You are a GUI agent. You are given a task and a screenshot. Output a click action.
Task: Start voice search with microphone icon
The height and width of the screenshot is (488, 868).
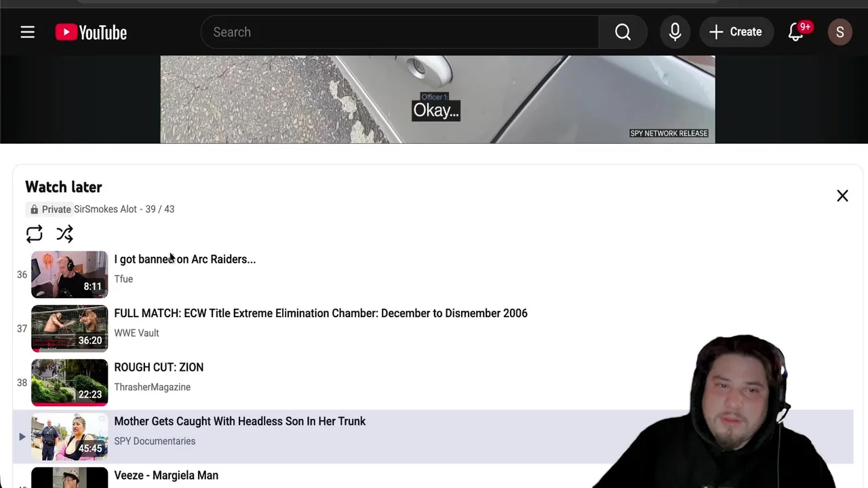click(x=675, y=32)
